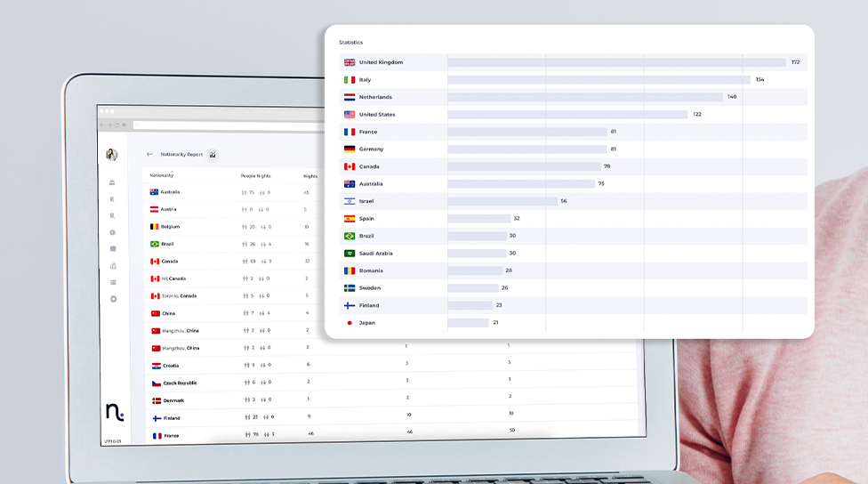Click Spain label in Statistics chart
Screen dimensions: 868x484
pos(366,219)
